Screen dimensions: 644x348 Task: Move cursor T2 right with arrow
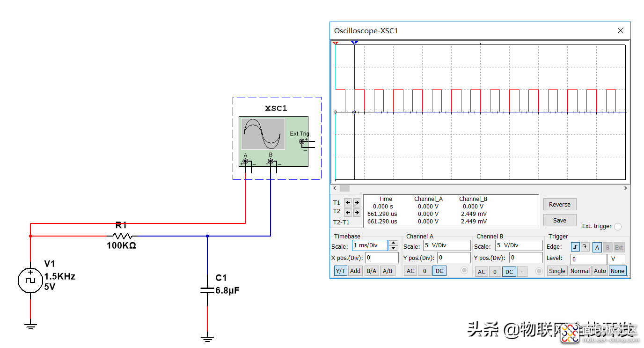coord(357,212)
